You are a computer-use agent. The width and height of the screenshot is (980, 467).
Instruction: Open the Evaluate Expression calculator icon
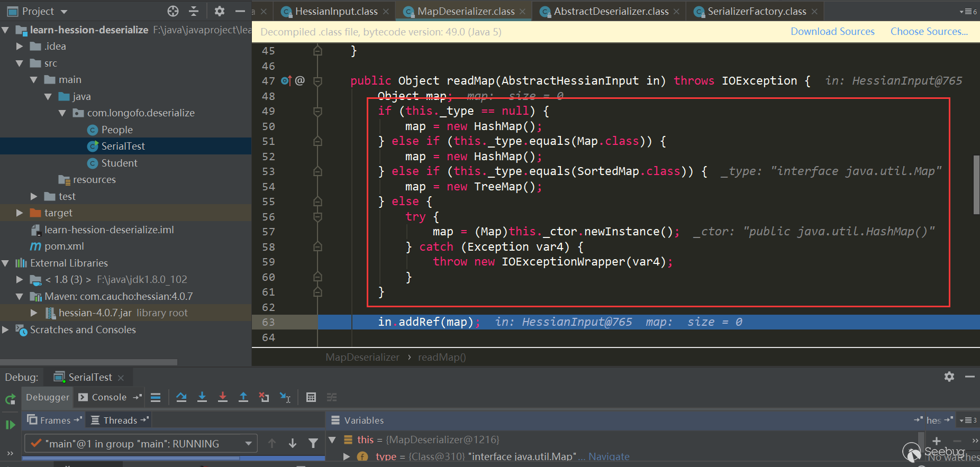[x=311, y=397]
